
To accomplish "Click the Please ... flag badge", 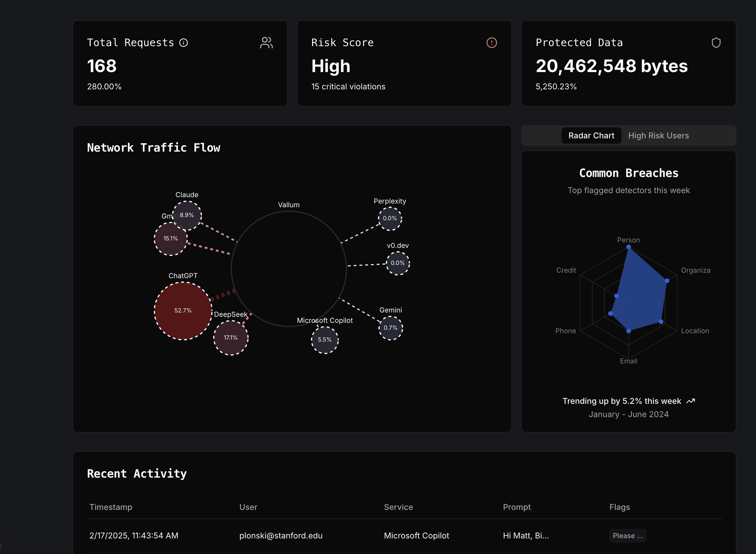I will click(627, 536).
